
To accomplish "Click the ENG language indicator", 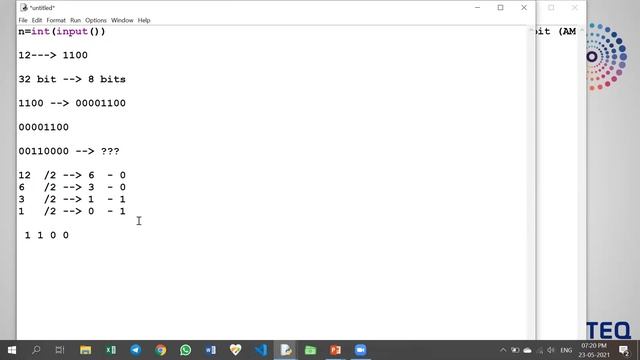I will pyautogui.click(x=566, y=350).
